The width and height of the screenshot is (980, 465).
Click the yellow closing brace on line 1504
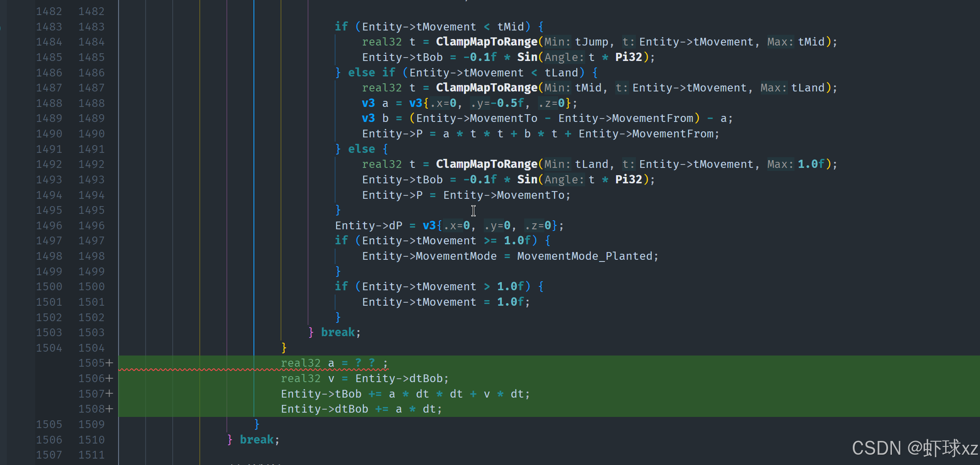click(284, 347)
